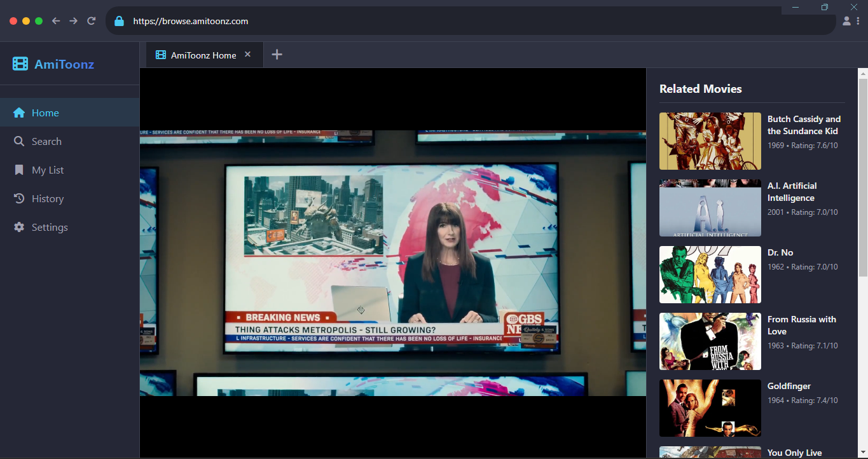Screen dimensions: 868x459
Task: Click the address bar URL field
Action: point(471,21)
